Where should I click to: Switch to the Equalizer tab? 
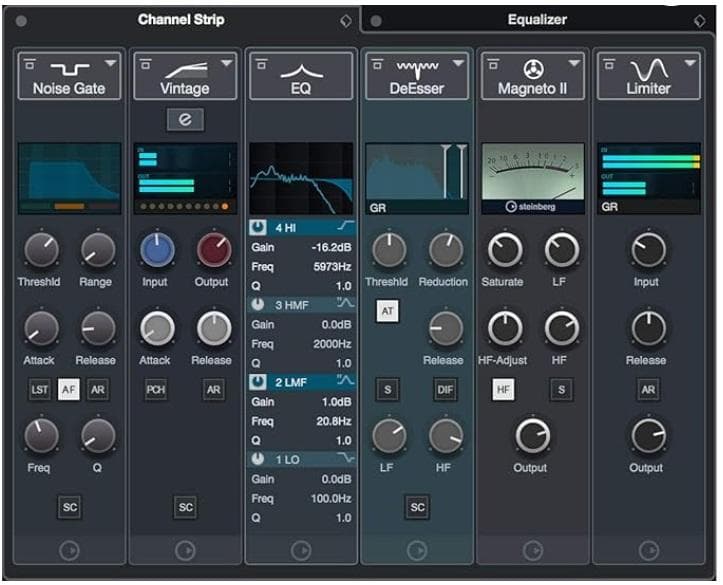point(537,19)
